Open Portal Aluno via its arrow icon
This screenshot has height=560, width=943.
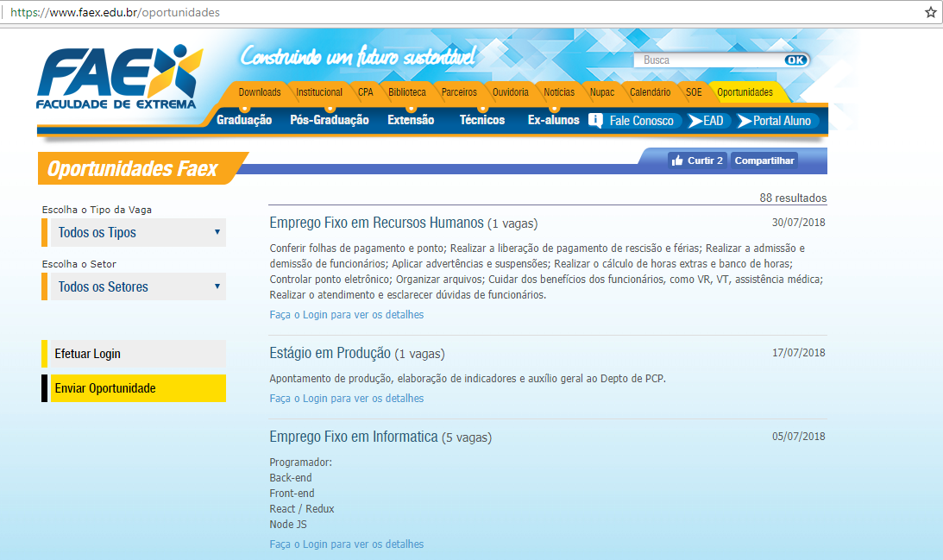pos(745,121)
